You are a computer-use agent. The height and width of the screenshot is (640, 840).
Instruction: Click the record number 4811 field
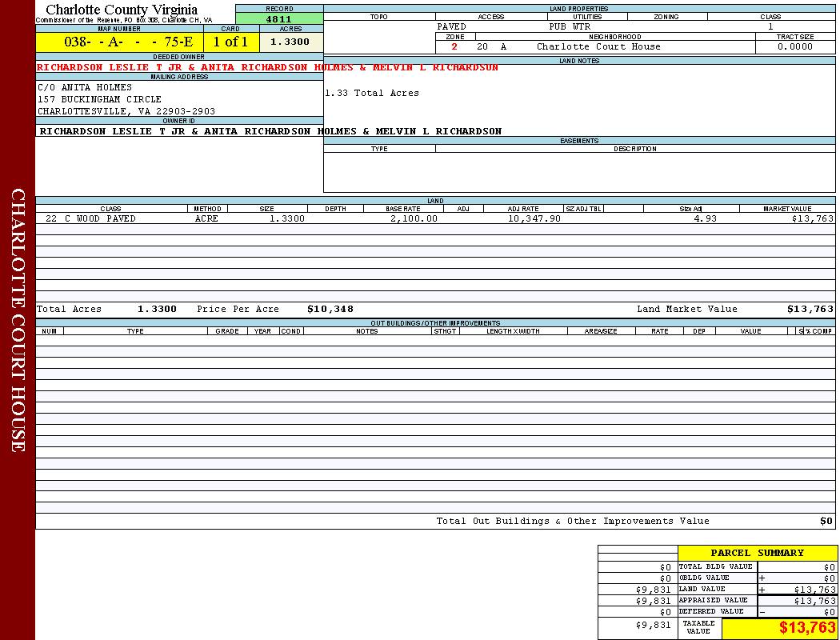[x=279, y=18]
